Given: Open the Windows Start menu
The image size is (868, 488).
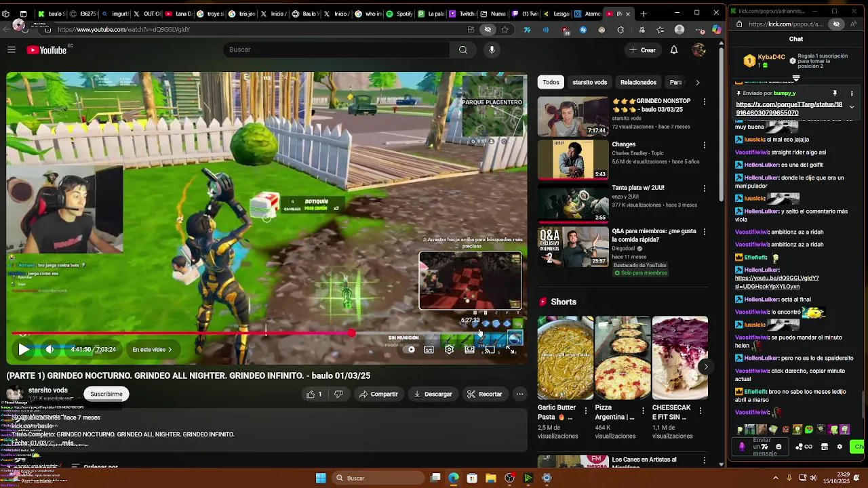Looking at the screenshot, I should pyautogui.click(x=321, y=478).
